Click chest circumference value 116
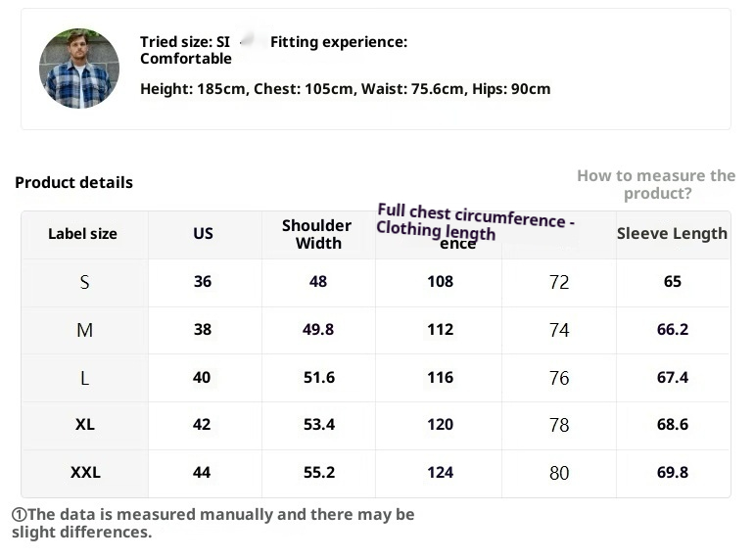This screenshot has height=560, width=754. click(x=440, y=378)
